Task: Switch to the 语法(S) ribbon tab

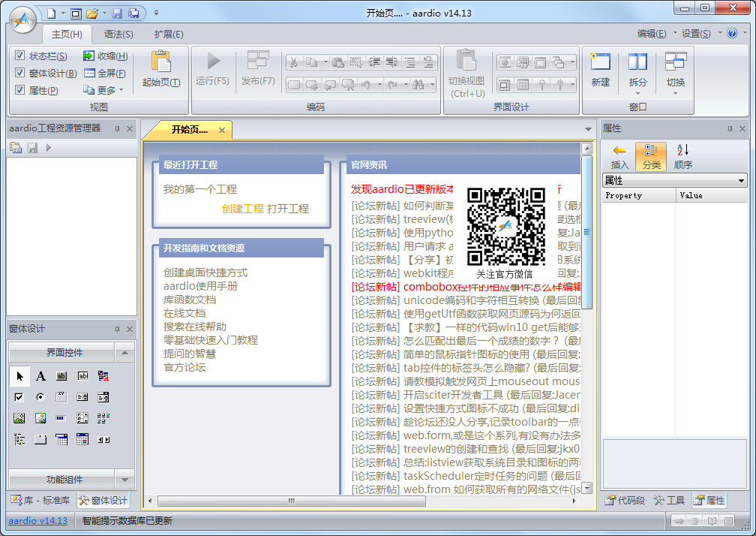Action: click(x=118, y=35)
